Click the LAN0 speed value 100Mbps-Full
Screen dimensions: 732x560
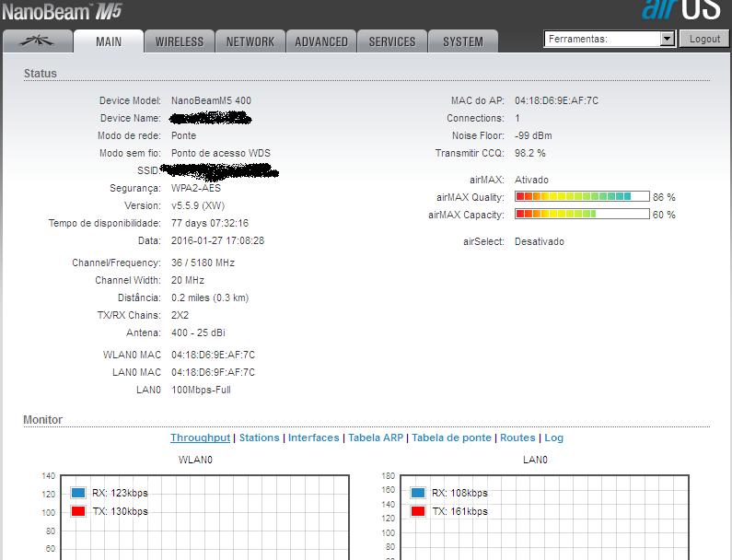coord(201,390)
